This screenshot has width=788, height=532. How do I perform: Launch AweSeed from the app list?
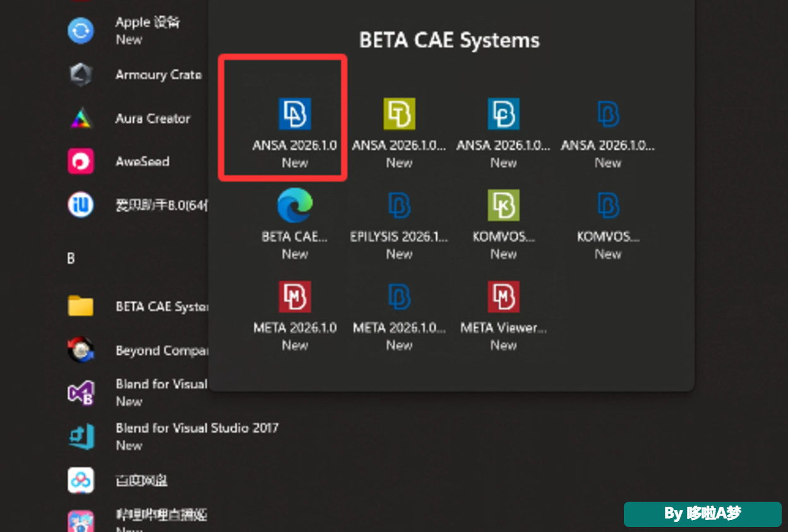(x=119, y=162)
